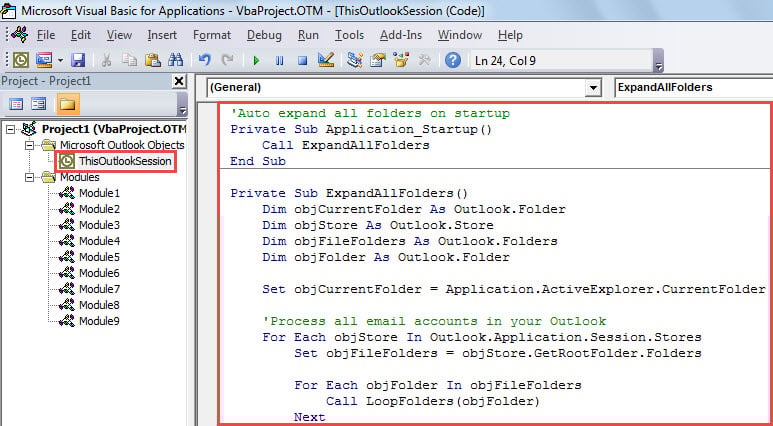Viewport: 773px width, 426px height.
Task: Open the (General) object dropdown
Action: point(593,88)
